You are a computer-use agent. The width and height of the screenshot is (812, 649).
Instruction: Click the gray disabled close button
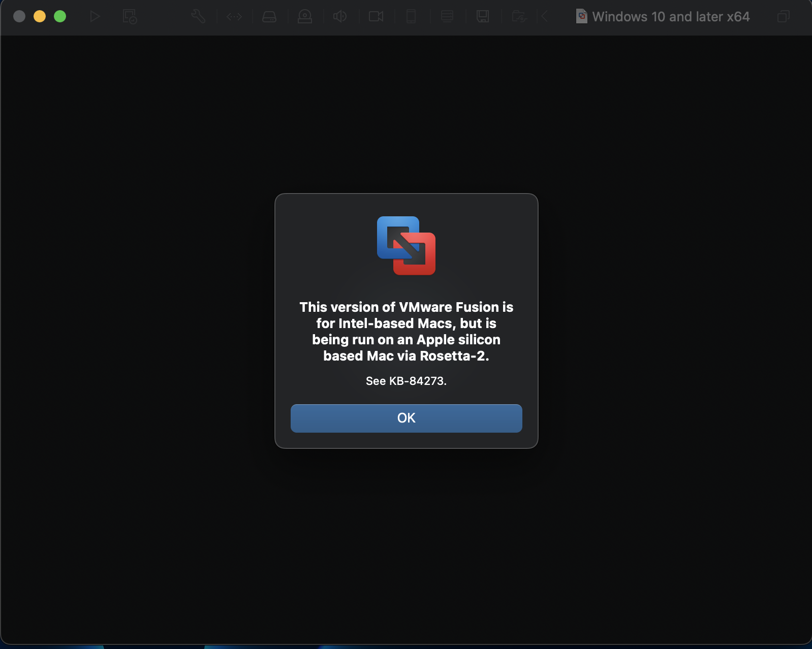[x=19, y=16]
